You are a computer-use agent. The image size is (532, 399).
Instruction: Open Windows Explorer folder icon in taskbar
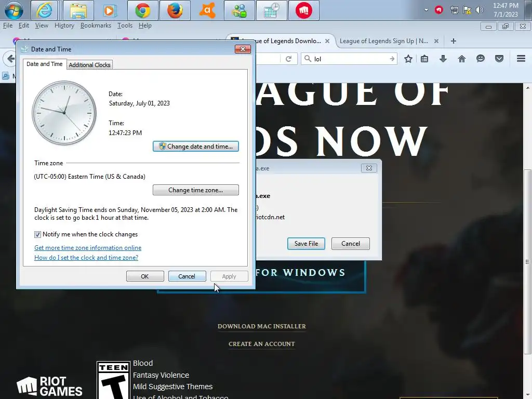[x=78, y=10]
